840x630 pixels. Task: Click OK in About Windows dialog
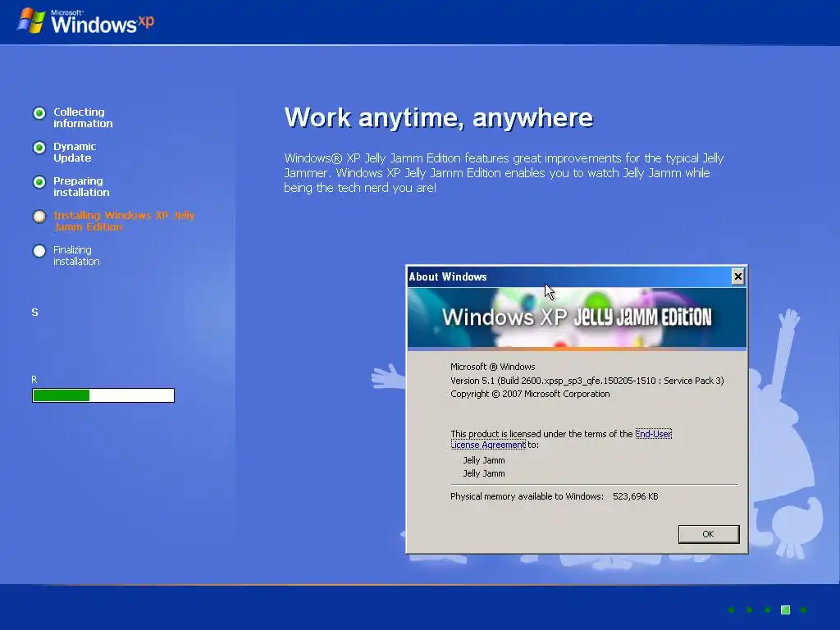coord(708,534)
